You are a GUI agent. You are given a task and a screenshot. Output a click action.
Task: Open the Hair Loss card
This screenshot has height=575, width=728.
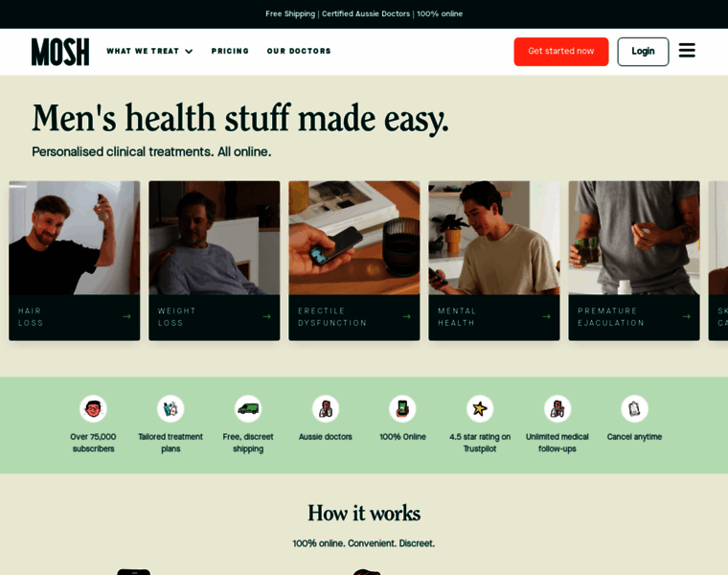75,261
